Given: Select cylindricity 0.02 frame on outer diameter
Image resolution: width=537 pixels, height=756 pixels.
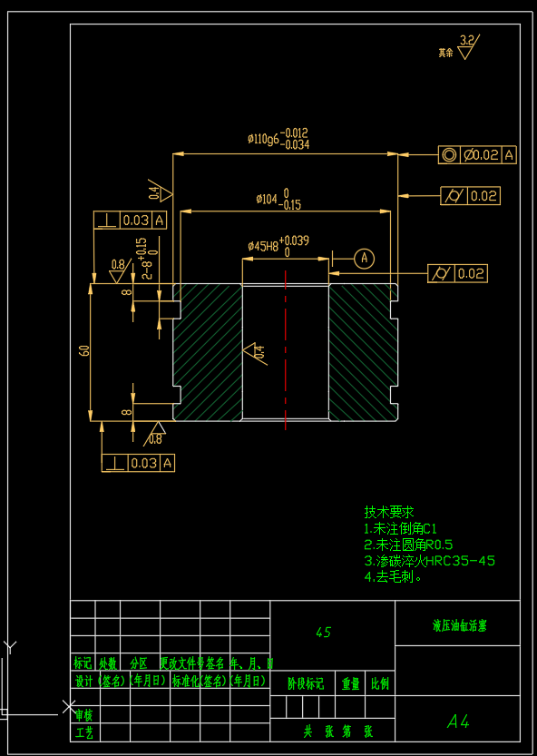Looking at the screenshot, I should [471, 196].
